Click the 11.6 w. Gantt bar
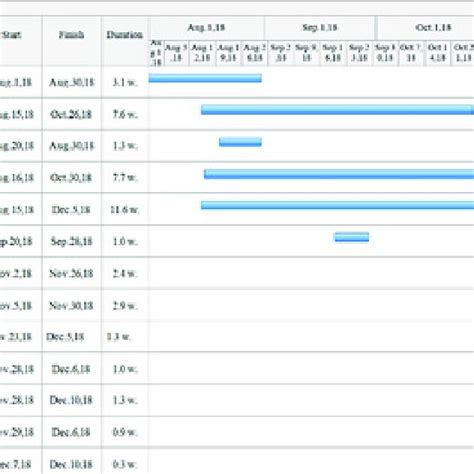474x474 pixels. [x=337, y=205]
